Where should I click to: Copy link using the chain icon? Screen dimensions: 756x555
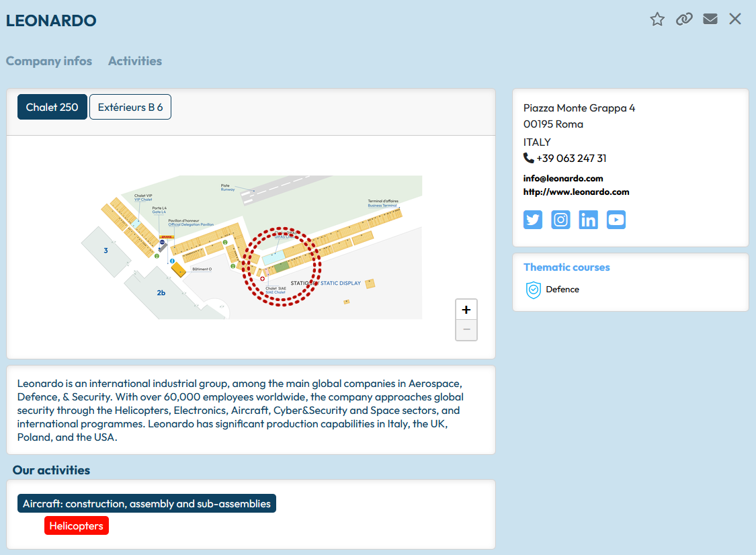(684, 19)
